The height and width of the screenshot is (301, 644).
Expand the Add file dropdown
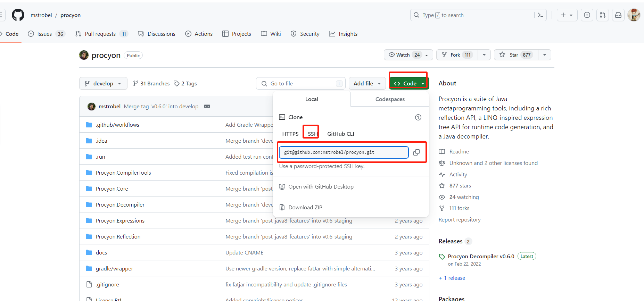[367, 83]
